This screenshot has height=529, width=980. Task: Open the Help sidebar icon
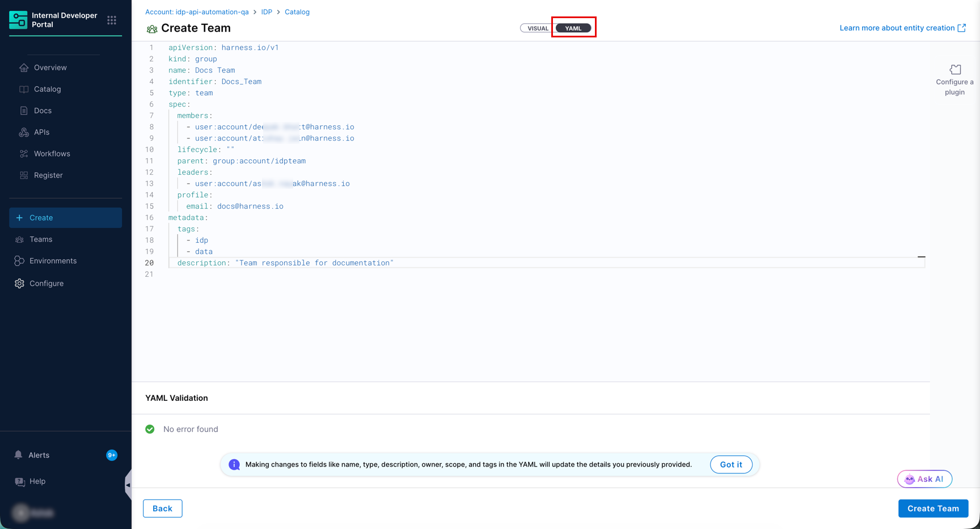(20, 481)
